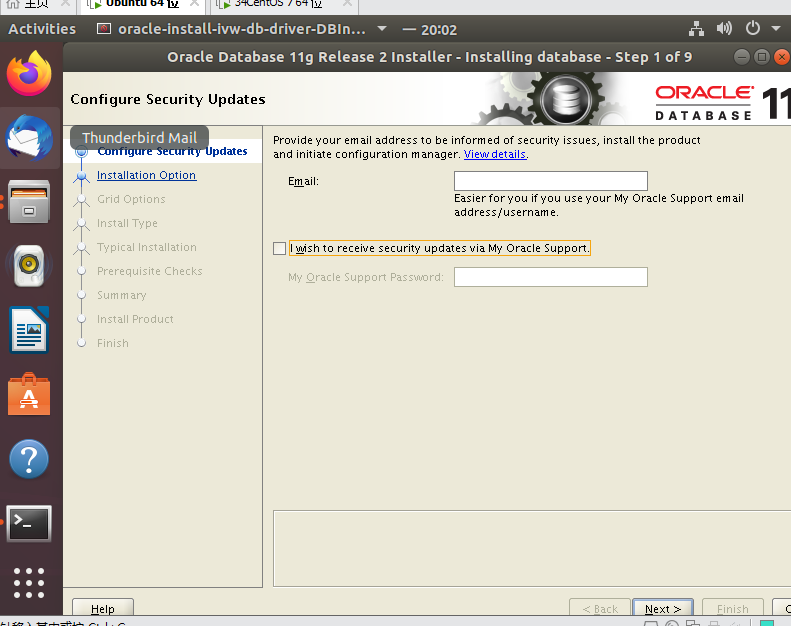Image resolution: width=791 pixels, height=626 pixels.
Task: Click the message output area
Action: click(532, 548)
